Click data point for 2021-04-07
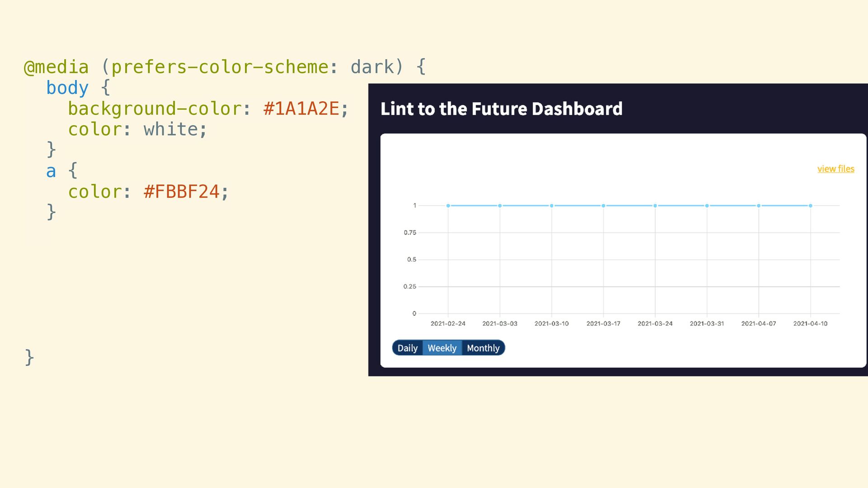868x488 pixels. tap(759, 206)
